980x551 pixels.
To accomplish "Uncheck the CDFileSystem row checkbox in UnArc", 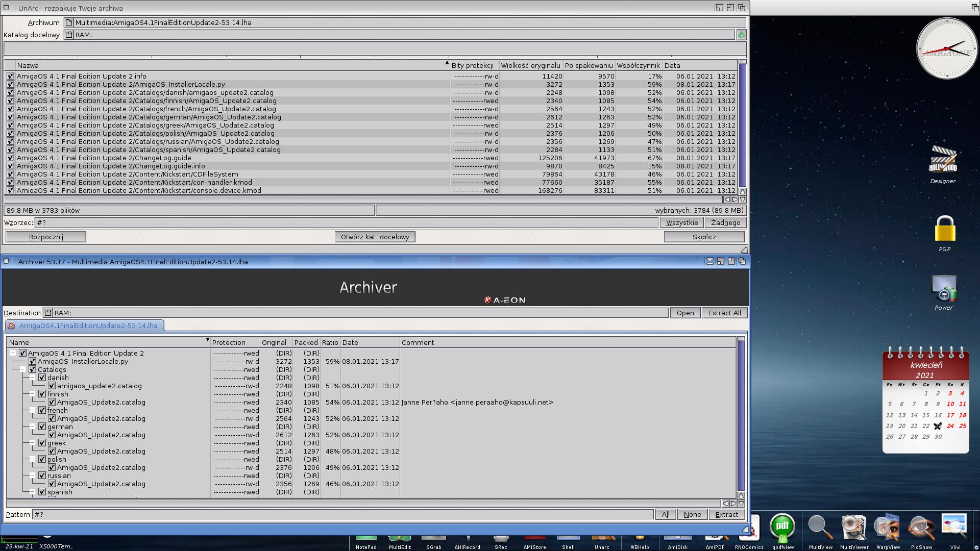I will click(x=10, y=174).
